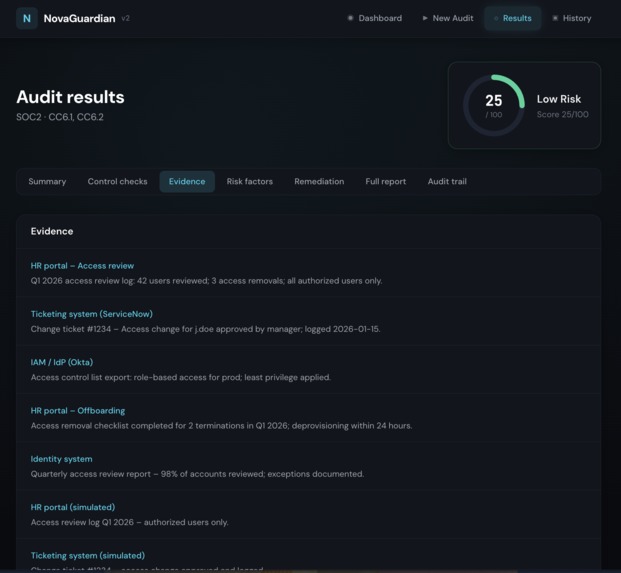Click the New Audit play icon
Viewport: 621px width, 573px height.
coord(425,18)
